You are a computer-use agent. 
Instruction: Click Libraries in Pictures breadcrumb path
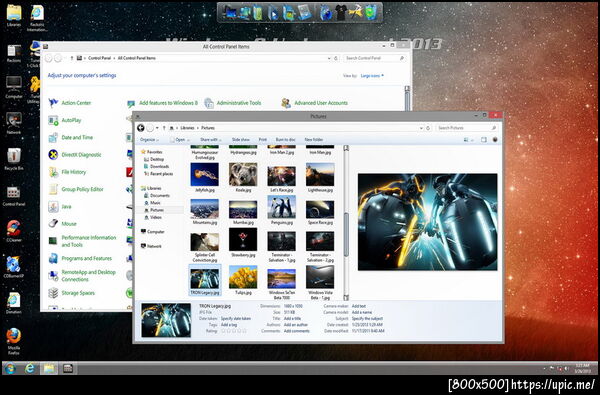[x=187, y=128]
